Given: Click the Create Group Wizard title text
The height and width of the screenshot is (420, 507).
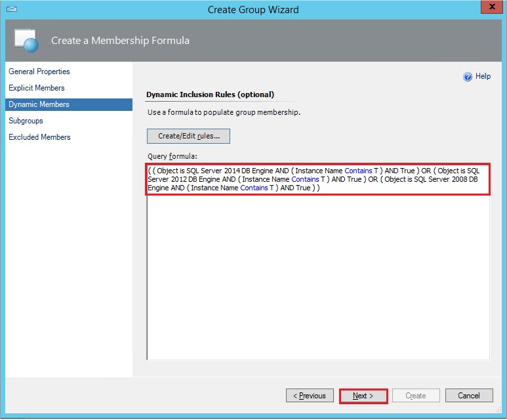Looking at the screenshot, I should [x=253, y=10].
